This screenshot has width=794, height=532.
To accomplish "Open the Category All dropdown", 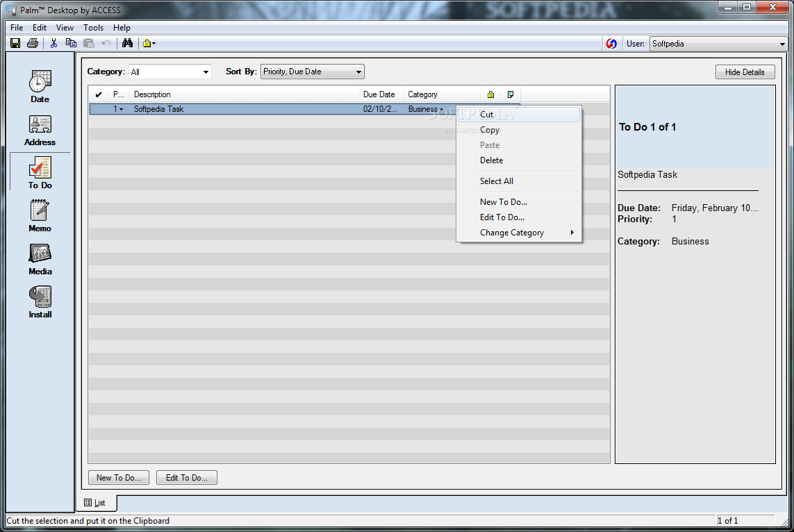I will 169,72.
